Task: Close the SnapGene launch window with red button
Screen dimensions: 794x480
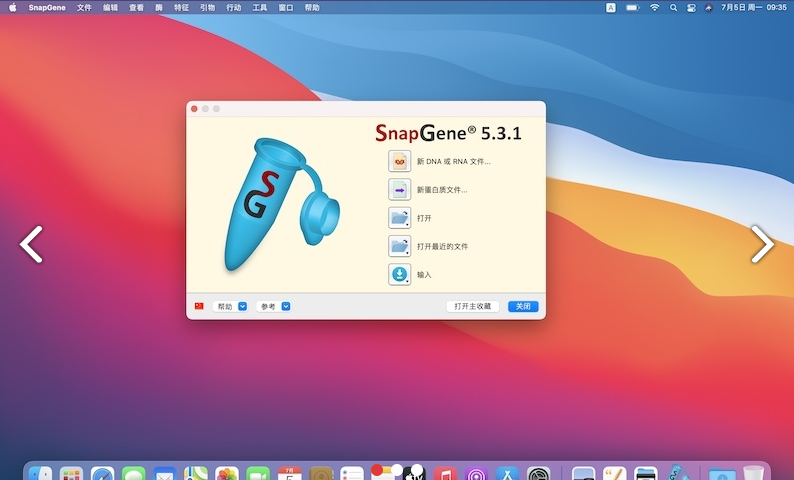Action: click(194, 109)
